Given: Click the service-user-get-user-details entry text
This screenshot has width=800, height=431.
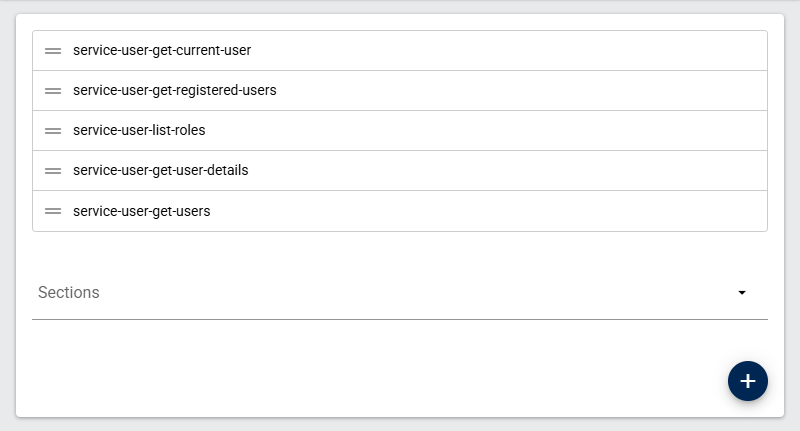Looking at the screenshot, I should click(160, 171).
